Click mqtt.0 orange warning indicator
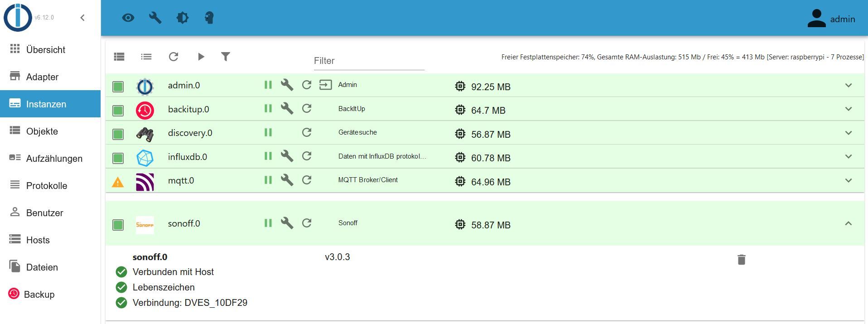Image resolution: width=868 pixels, height=324 pixels. pos(118,182)
